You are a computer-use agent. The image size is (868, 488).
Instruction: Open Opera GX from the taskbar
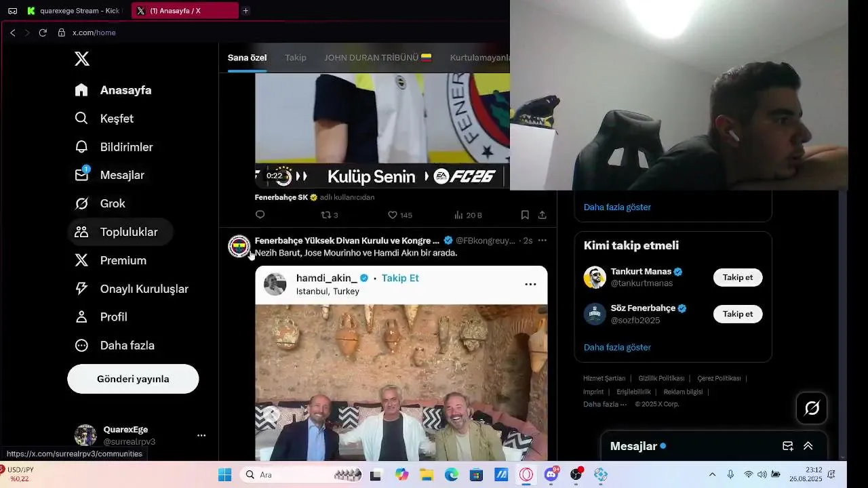tap(526, 475)
